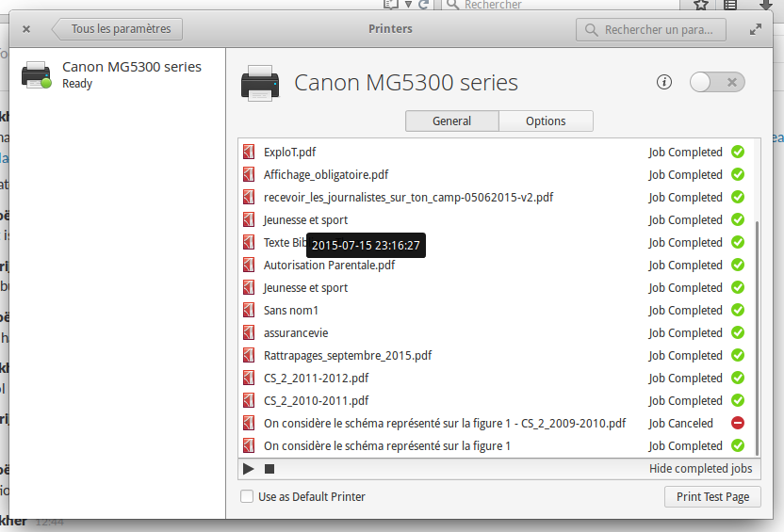Maximize the Printers window with expand icon
This screenshot has width=784, height=532.
pos(756,29)
